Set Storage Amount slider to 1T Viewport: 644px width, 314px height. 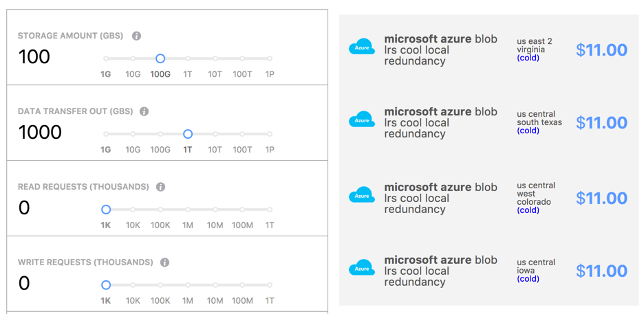pos(188,58)
